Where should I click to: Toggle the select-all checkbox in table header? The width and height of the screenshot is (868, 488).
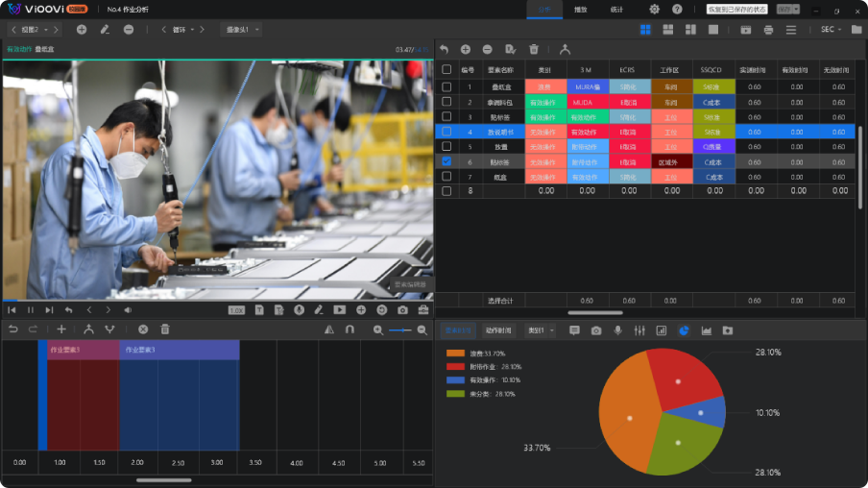click(x=446, y=69)
